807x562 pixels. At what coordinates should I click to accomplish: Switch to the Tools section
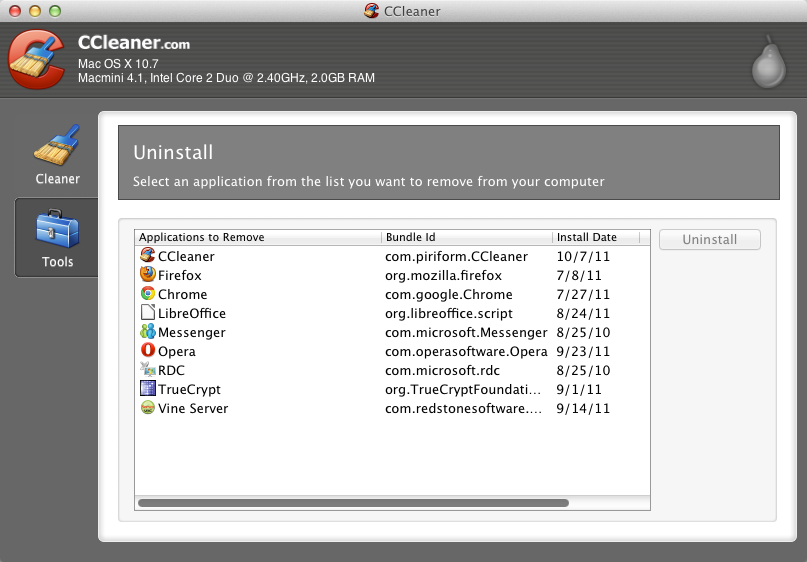click(x=57, y=237)
